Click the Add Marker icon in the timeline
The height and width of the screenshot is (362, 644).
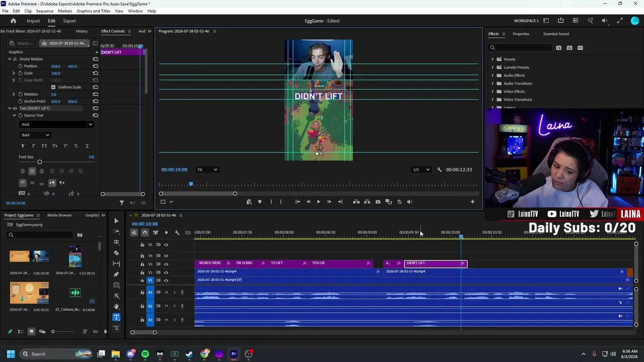[166, 232]
